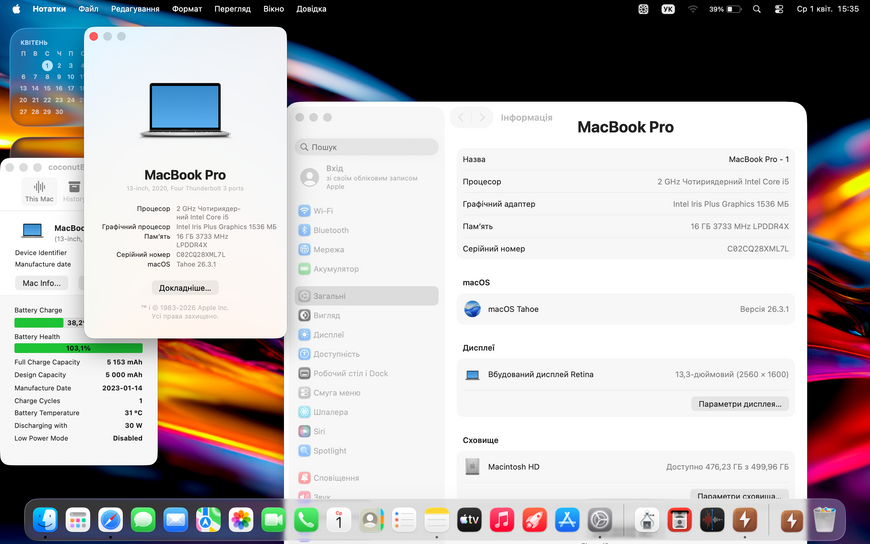
Task: Open the УК input source menu
Action: pos(668,9)
